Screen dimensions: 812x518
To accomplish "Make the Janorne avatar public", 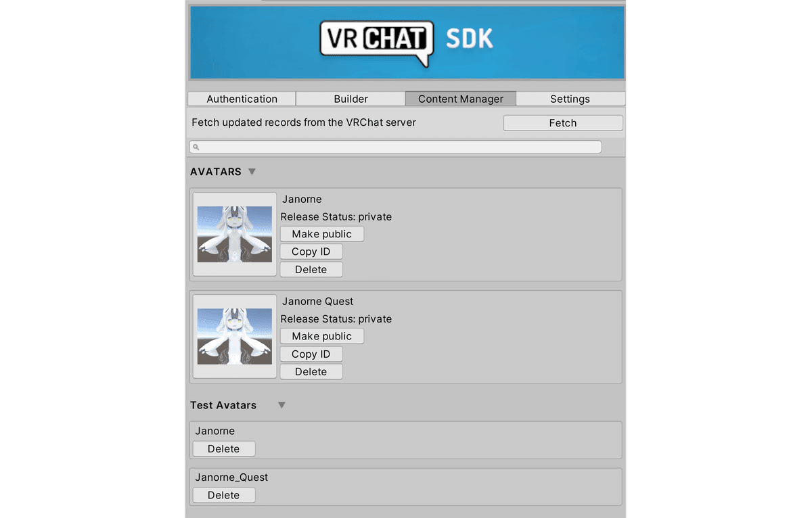I will point(321,234).
